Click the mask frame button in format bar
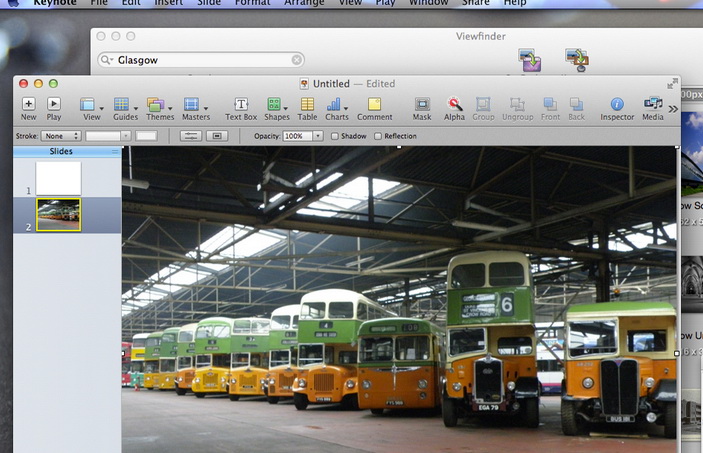703x453 pixels. (x=217, y=136)
